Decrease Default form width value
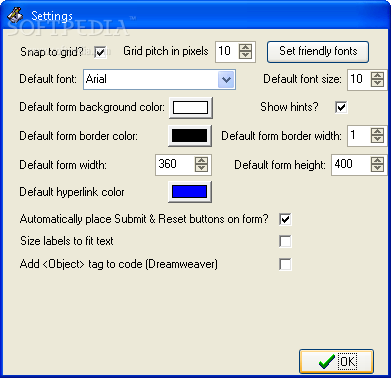Screen dimensions: 391x378 (201, 168)
